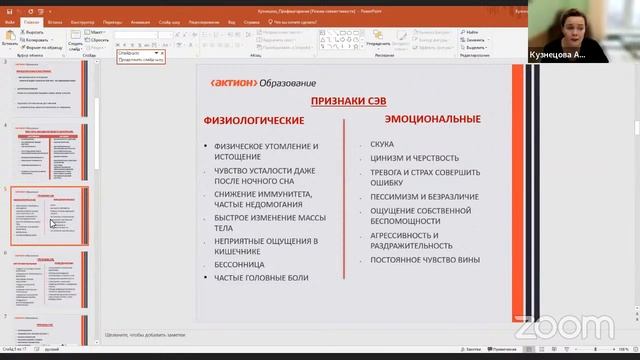Viewport: 640px width, 360px height.
Task: Open the quick access toolbar customize arrow
Action: [x=50, y=12]
